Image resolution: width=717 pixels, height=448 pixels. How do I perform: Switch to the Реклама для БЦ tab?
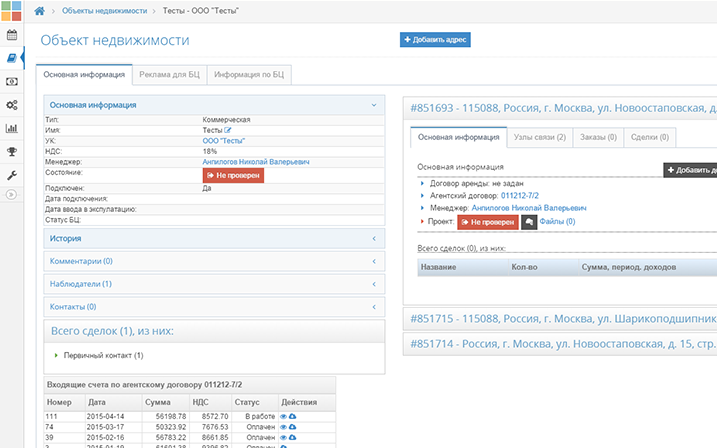tap(170, 74)
